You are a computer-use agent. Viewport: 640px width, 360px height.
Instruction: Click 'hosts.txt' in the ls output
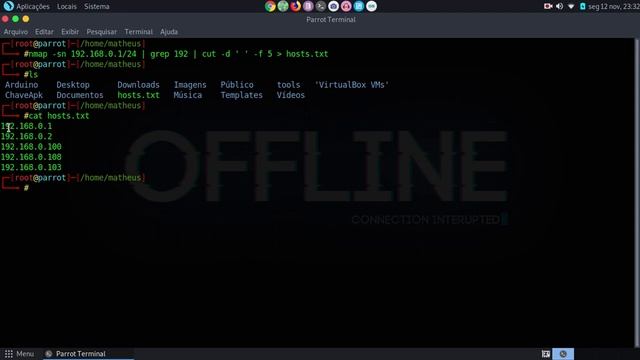(x=138, y=95)
